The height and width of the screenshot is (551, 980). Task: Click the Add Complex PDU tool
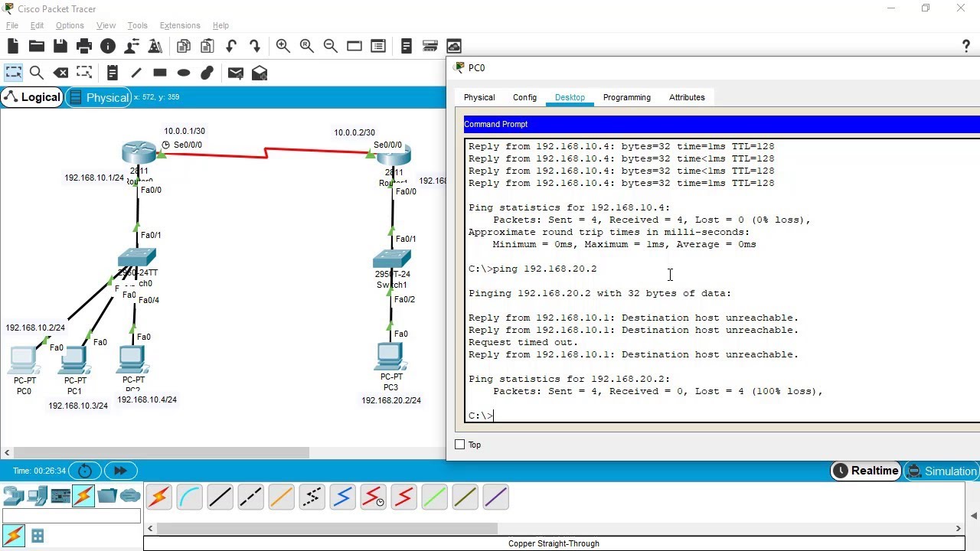pos(259,73)
